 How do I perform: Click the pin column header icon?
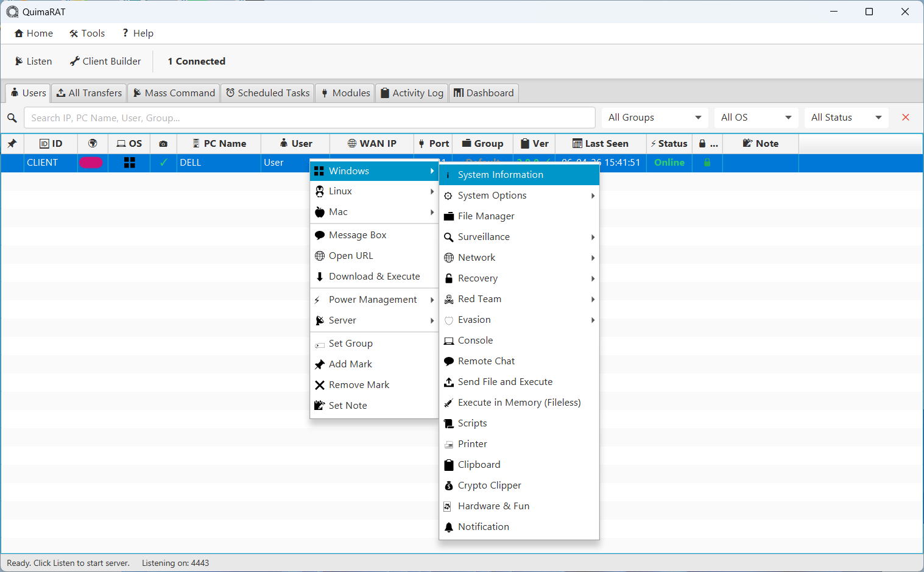12,143
